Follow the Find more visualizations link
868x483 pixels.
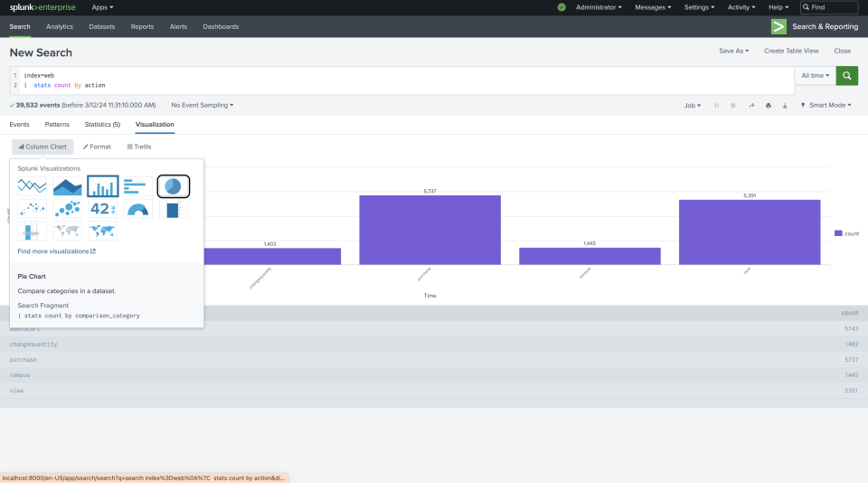(x=56, y=251)
